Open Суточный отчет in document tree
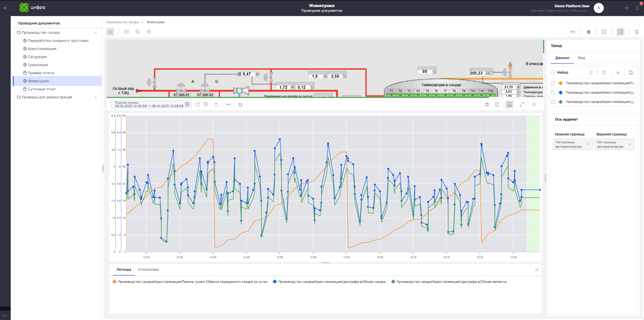This screenshot has width=644, height=320. coord(41,89)
